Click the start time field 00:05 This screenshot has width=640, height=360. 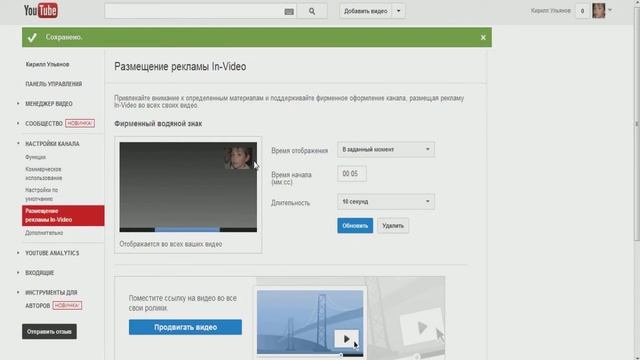pos(351,174)
